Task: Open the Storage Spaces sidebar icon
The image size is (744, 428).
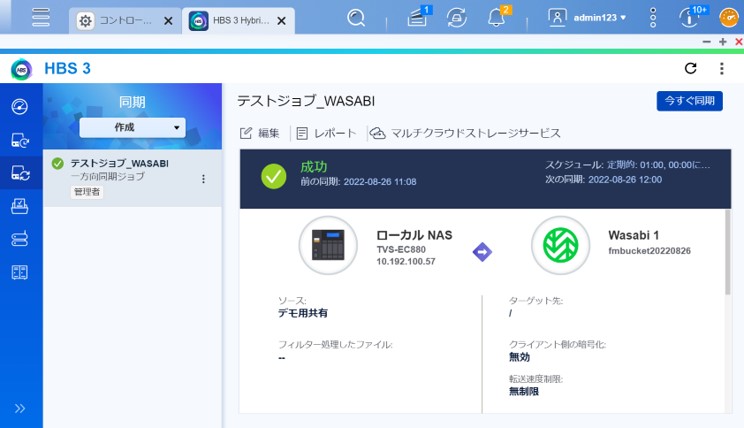Action: [20, 239]
